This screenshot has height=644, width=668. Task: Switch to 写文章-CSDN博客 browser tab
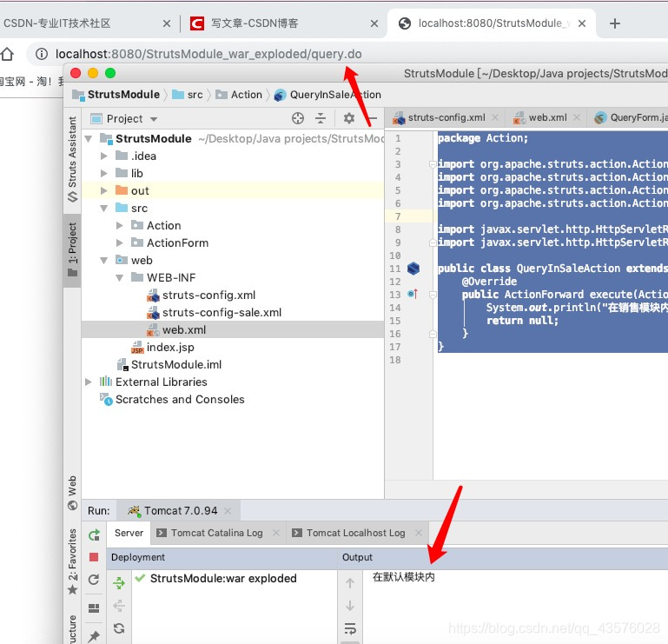pos(255,23)
